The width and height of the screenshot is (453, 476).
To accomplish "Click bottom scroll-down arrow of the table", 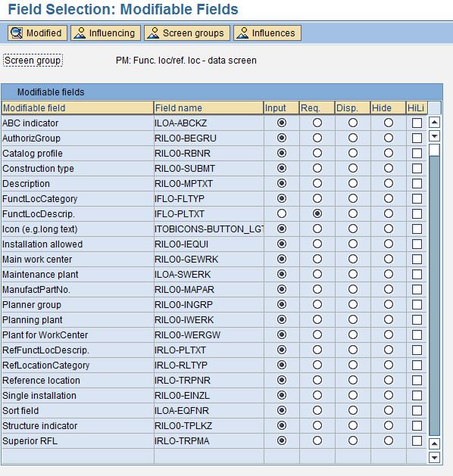I will click(435, 457).
